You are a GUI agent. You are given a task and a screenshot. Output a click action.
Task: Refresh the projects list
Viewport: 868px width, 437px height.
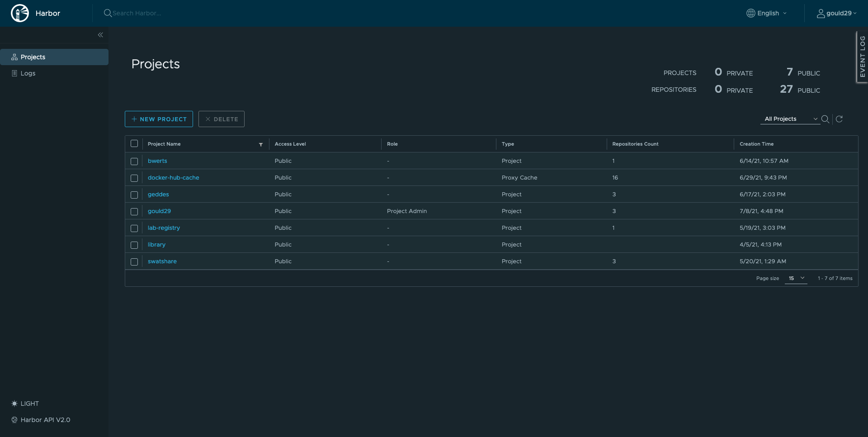(x=840, y=119)
